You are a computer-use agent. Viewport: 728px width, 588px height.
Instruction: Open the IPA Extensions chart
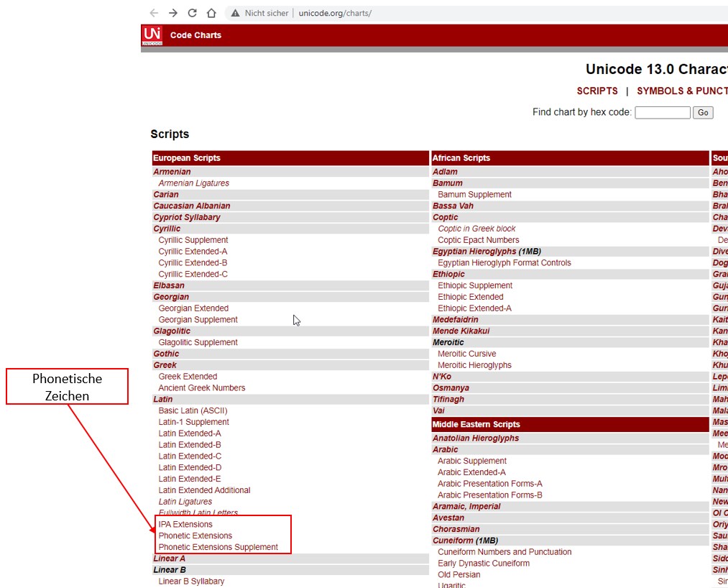point(185,525)
